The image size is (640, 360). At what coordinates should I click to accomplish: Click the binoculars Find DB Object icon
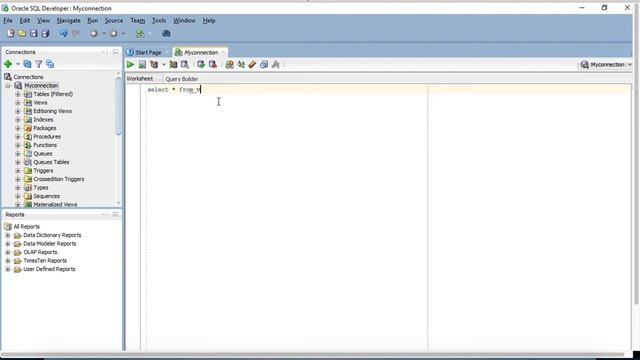click(x=166, y=33)
